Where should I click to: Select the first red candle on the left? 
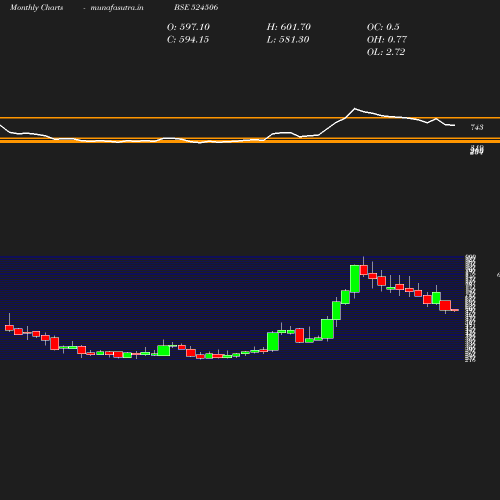click(9, 328)
